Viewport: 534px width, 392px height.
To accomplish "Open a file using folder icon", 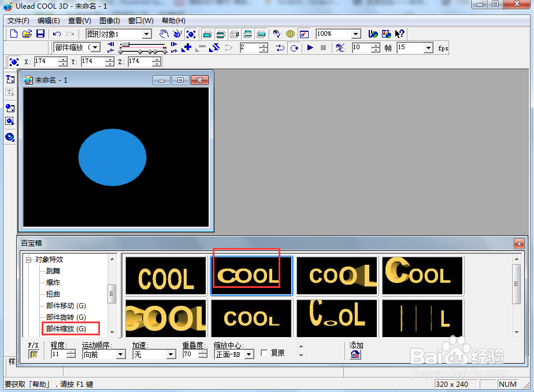I will 27,34.
